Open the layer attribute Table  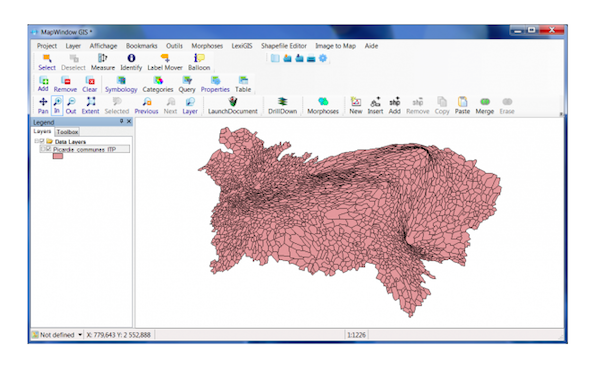[243, 84]
